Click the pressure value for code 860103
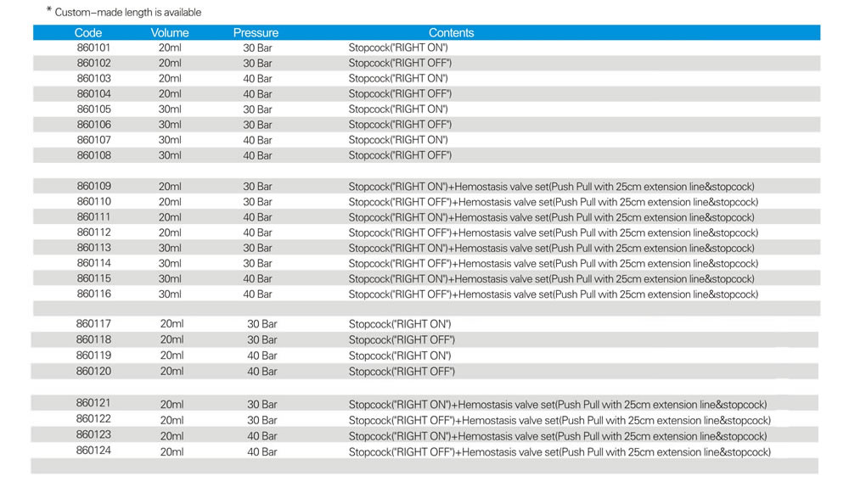 tap(257, 79)
